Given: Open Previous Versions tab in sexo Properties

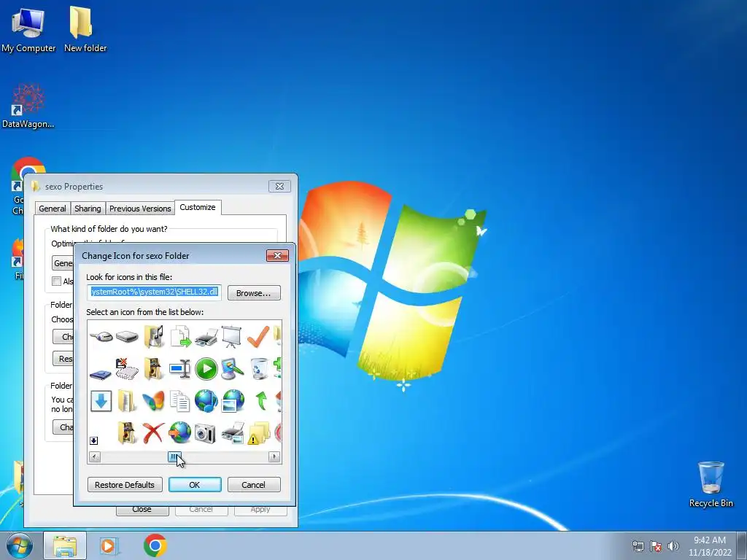Looking at the screenshot, I should pos(140,209).
